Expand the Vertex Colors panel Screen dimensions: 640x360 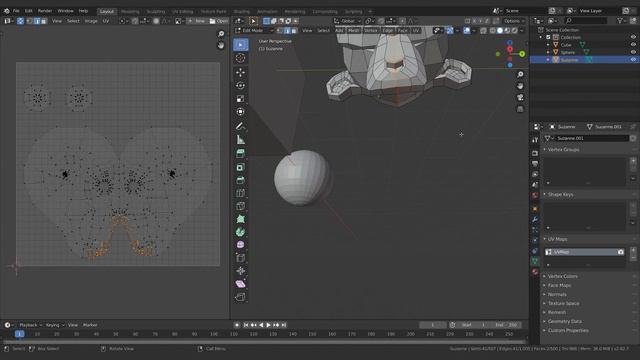562,276
